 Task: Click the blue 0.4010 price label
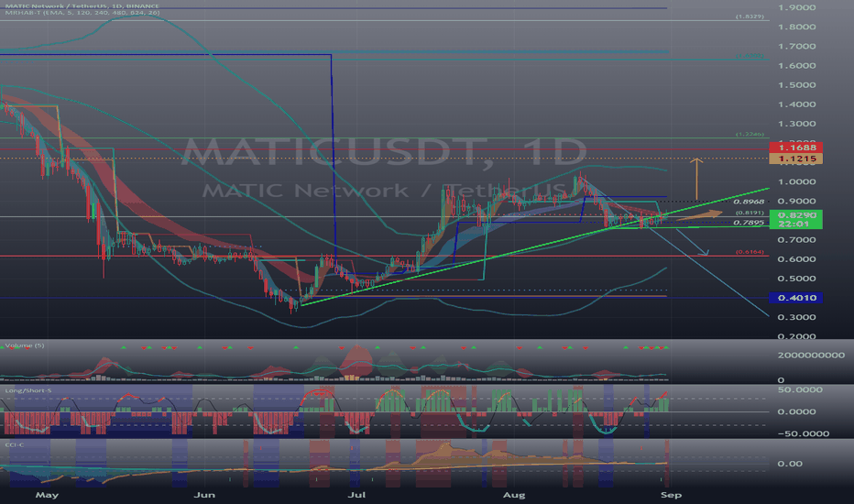pos(795,298)
